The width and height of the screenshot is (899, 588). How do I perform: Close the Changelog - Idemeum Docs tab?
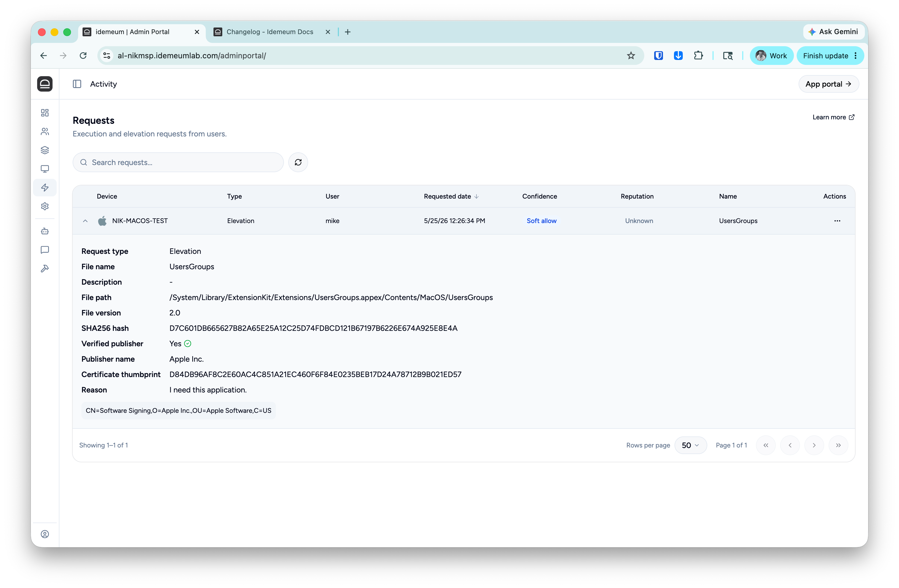pos(328,32)
